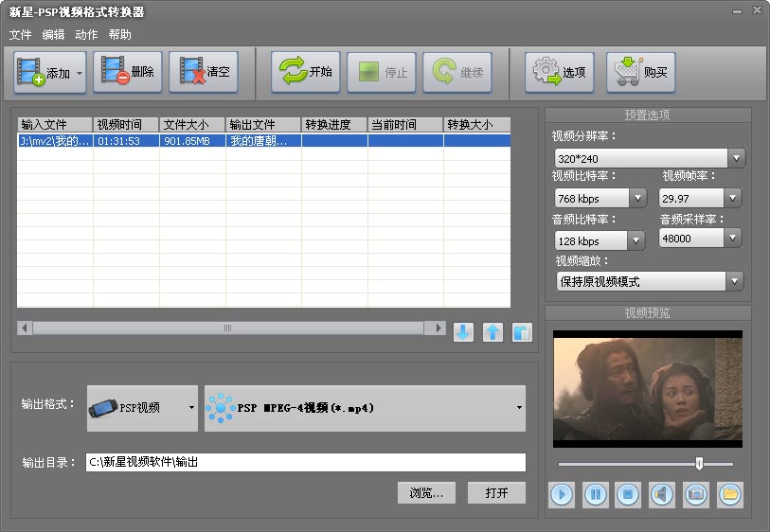The image size is (770, 532).
Task: Click the clipboard icon beside the arrows
Action: pyautogui.click(x=522, y=332)
